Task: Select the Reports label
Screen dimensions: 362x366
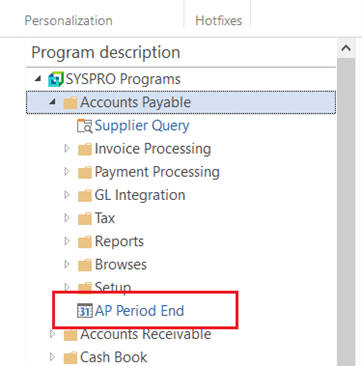Action: [119, 242]
